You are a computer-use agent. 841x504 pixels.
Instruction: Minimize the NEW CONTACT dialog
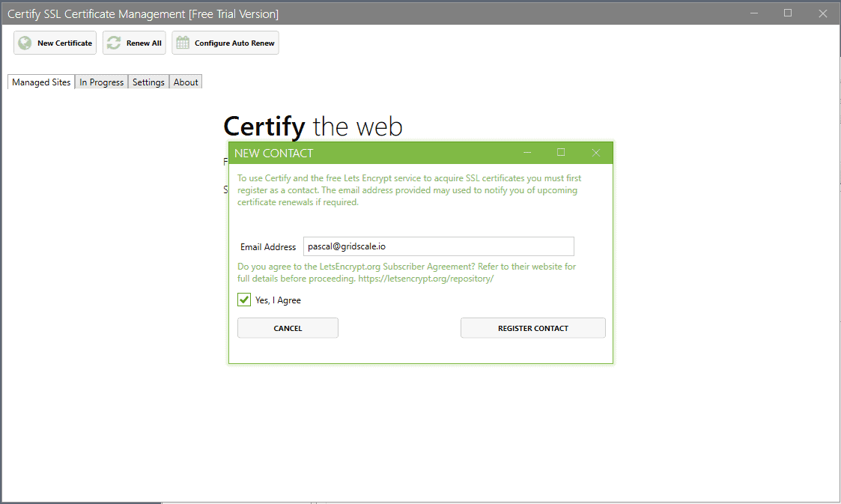[527, 152]
